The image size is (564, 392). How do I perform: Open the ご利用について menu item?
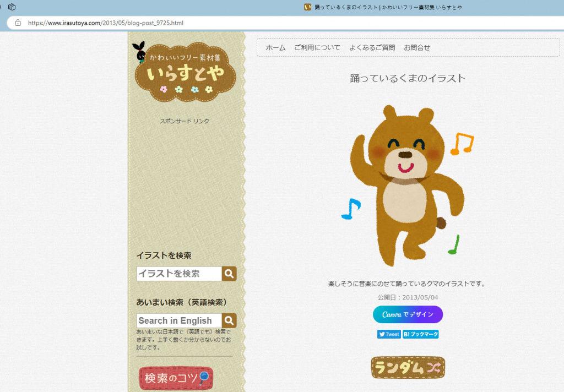317,47
